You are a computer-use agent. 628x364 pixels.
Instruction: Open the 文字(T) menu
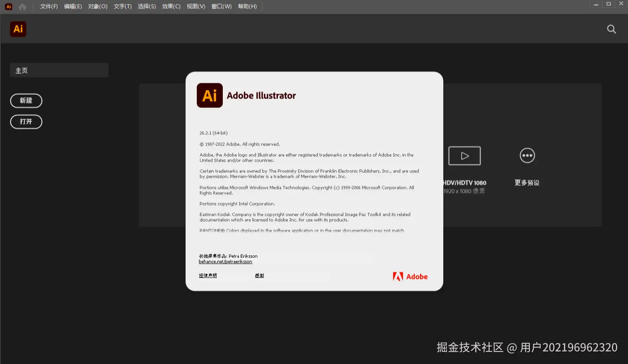(123, 6)
